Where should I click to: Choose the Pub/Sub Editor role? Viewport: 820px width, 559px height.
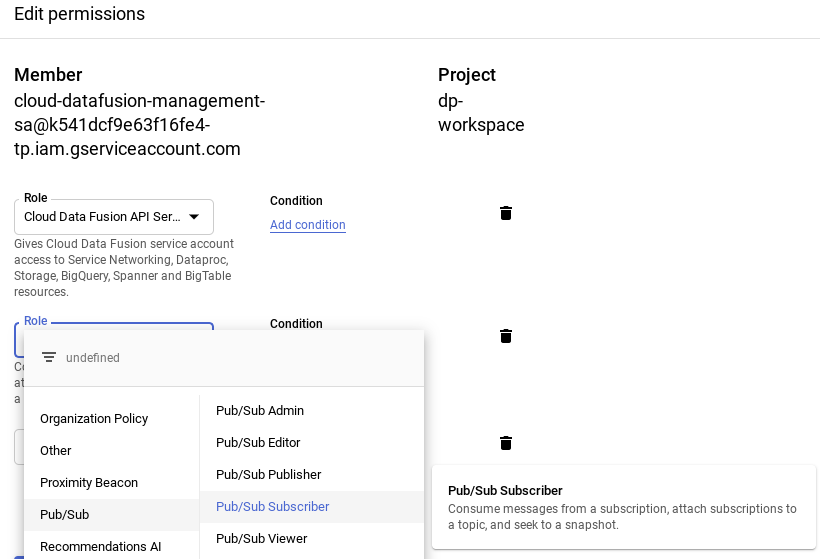tap(258, 443)
